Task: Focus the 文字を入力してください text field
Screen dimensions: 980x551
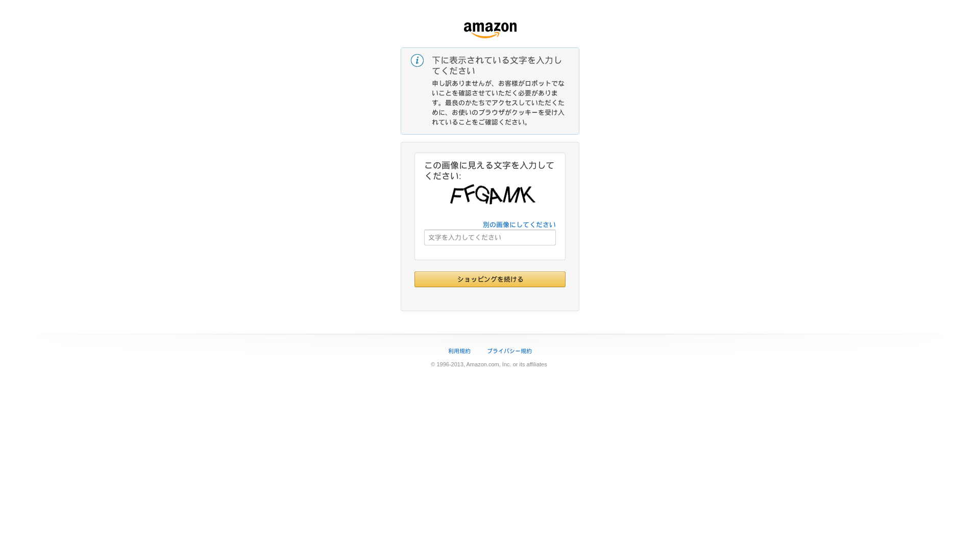Action: tap(490, 238)
